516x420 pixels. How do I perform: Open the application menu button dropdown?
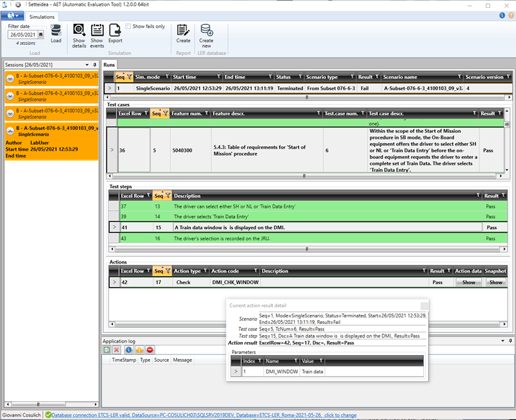(x=12, y=16)
